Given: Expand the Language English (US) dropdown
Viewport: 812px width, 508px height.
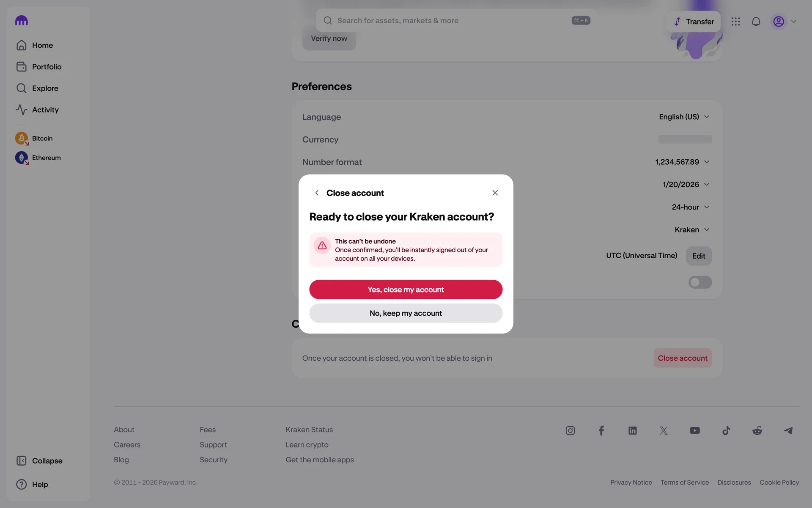Looking at the screenshot, I should point(684,117).
